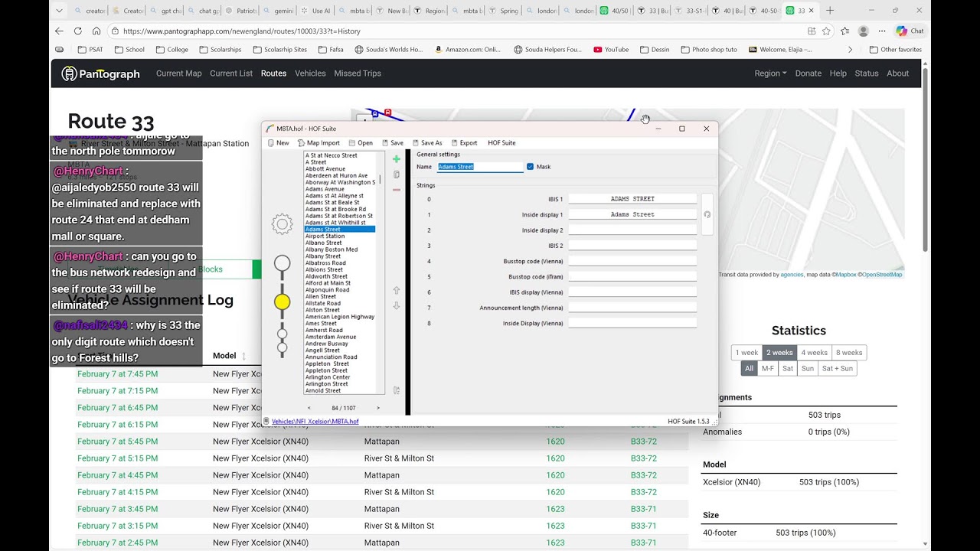
Task: Select the Sat + Sun days filter
Action: (x=838, y=368)
